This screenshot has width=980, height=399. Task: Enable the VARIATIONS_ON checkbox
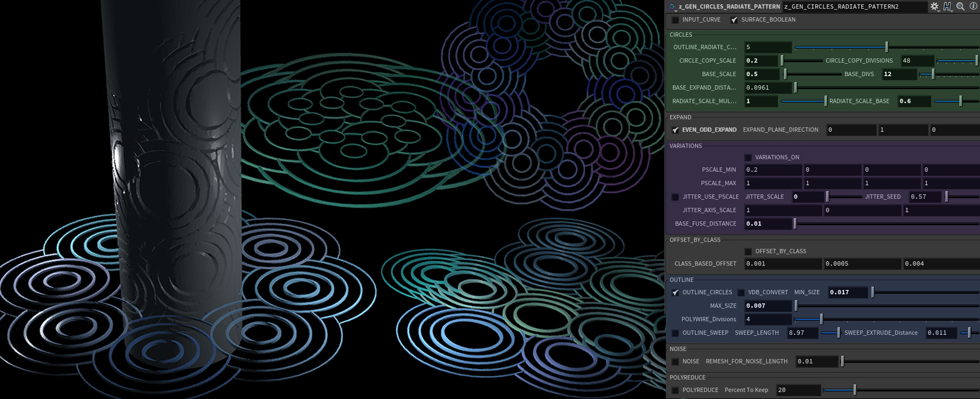(748, 158)
